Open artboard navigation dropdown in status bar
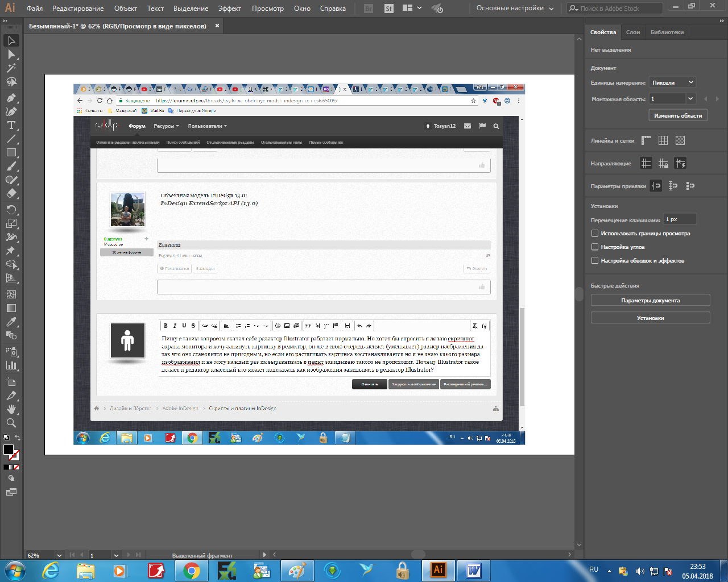Image resolution: width=728 pixels, height=582 pixels. (x=116, y=555)
